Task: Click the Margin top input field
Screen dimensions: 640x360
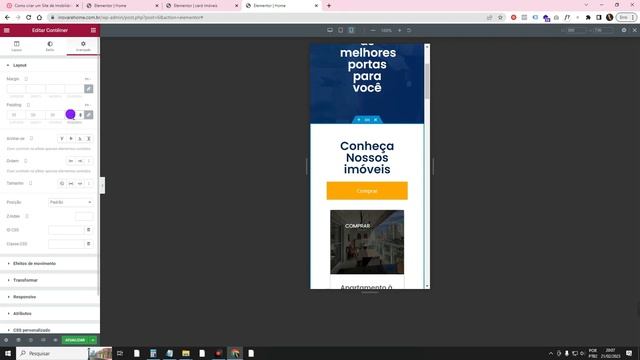Action: 16,89
